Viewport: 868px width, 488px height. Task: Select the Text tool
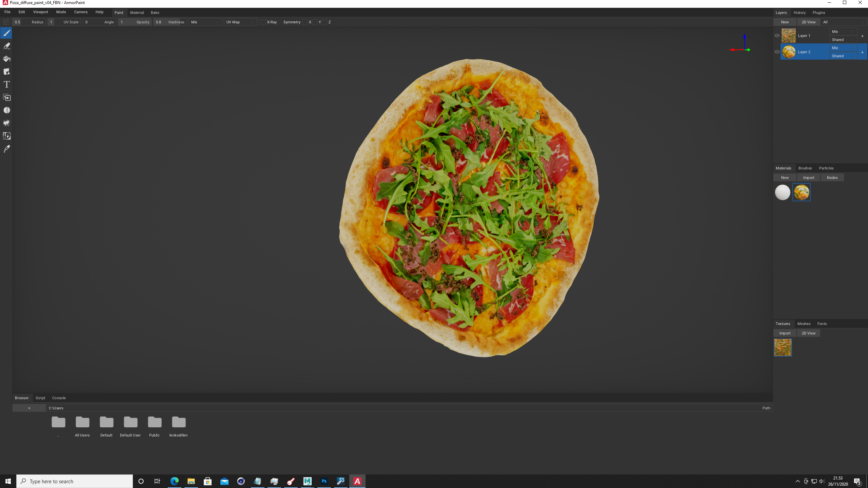click(x=6, y=85)
